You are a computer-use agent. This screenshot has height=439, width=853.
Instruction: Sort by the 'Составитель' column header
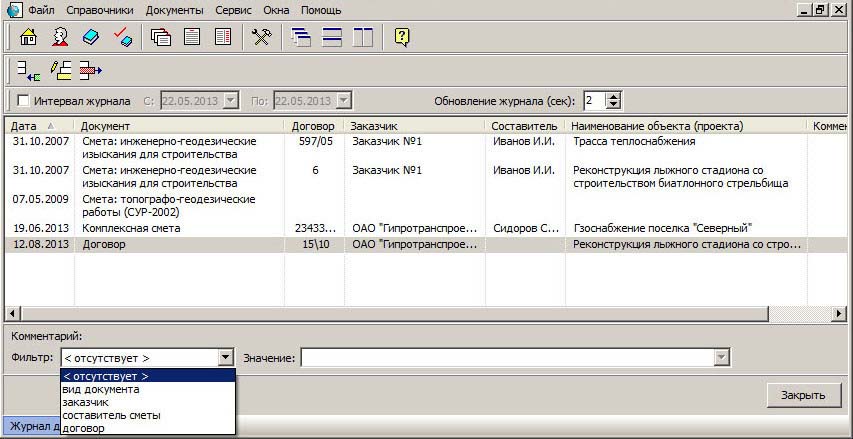tap(525, 126)
